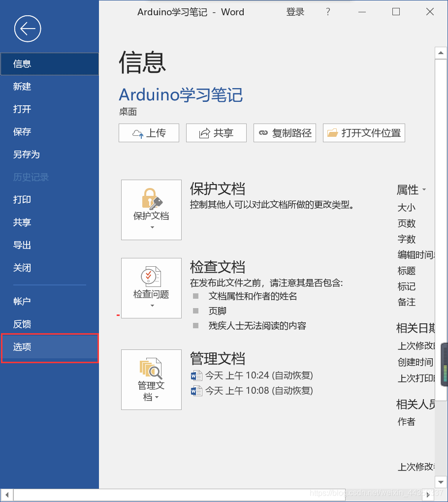Click the Word file icon beside 10:08 autosave
The image size is (448, 502).
coord(196,391)
